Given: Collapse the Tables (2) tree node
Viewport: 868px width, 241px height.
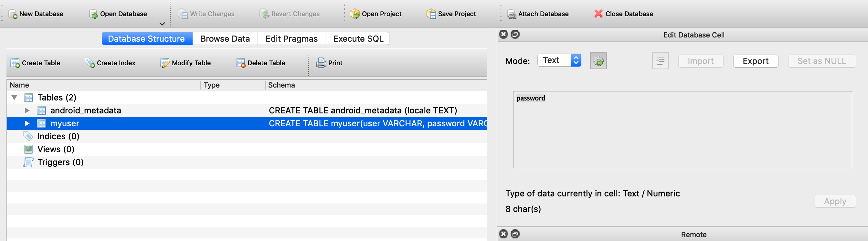Looking at the screenshot, I should (x=14, y=98).
